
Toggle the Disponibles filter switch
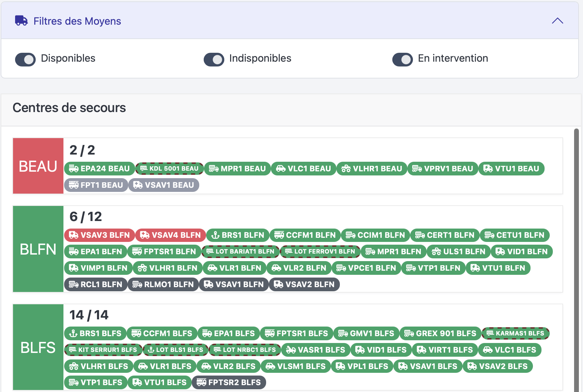pyautogui.click(x=25, y=59)
